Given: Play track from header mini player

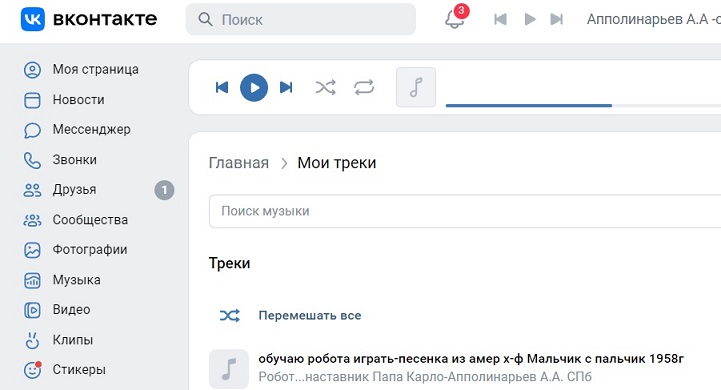Looking at the screenshot, I should pyautogui.click(x=530, y=19).
